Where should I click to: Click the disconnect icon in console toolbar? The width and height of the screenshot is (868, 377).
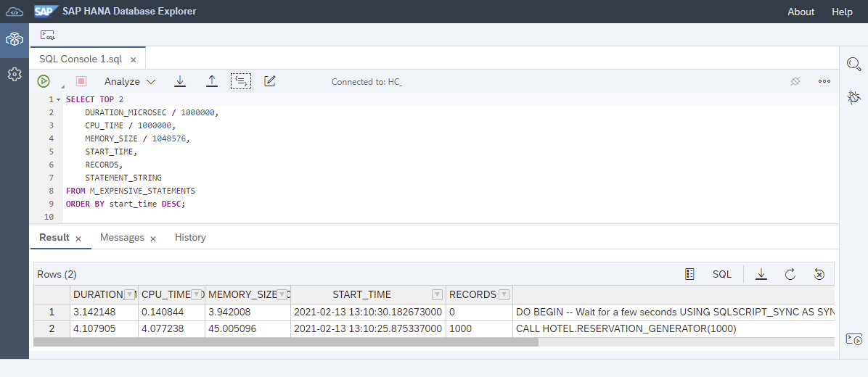click(x=795, y=81)
